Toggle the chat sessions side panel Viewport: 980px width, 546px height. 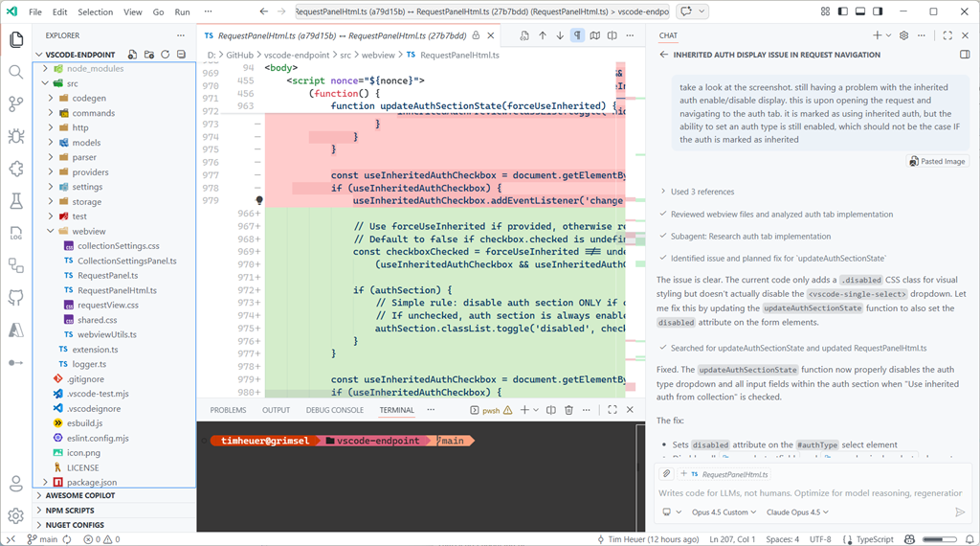(965, 55)
